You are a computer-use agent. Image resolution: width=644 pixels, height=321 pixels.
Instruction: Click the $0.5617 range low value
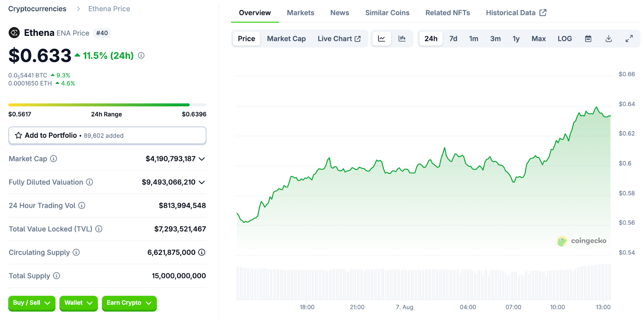point(20,114)
